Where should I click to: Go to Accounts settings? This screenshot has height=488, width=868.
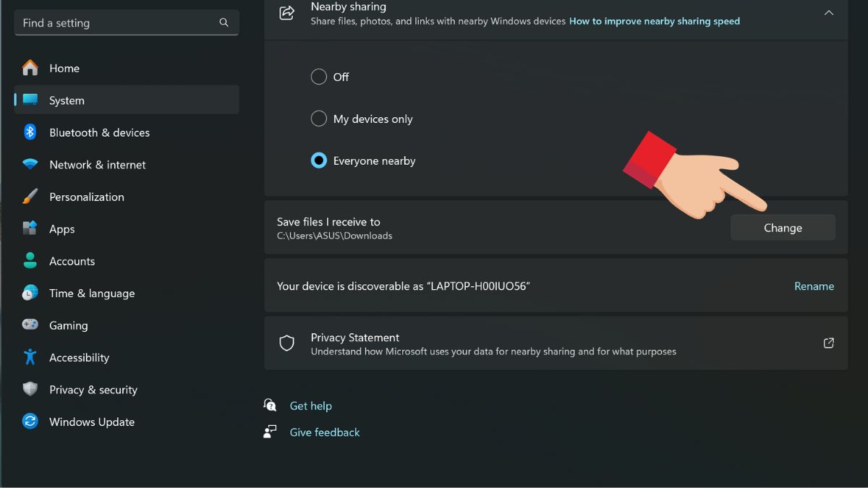click(72, 261)
